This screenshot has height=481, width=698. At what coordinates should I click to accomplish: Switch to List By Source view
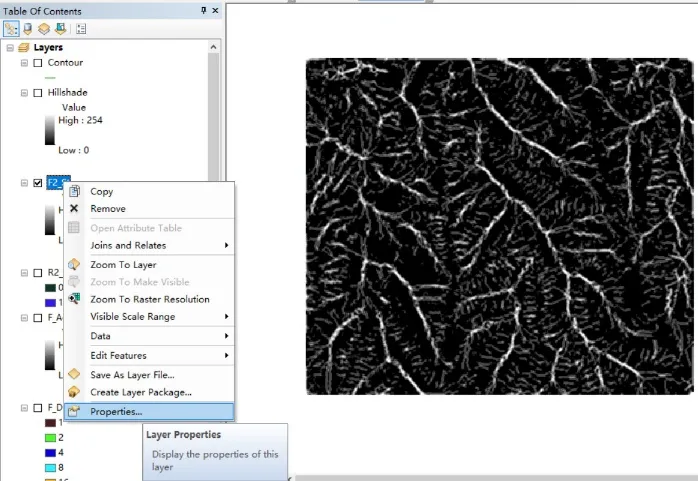tap(28, 29)
